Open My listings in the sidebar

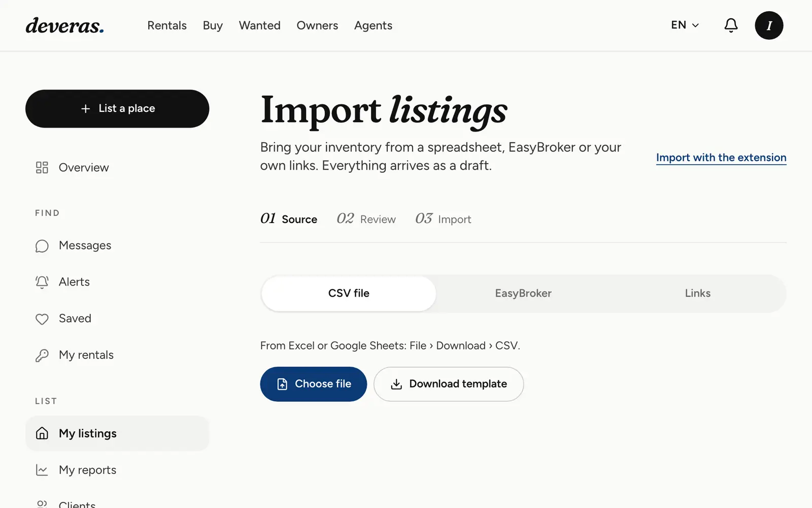(117, 433)
